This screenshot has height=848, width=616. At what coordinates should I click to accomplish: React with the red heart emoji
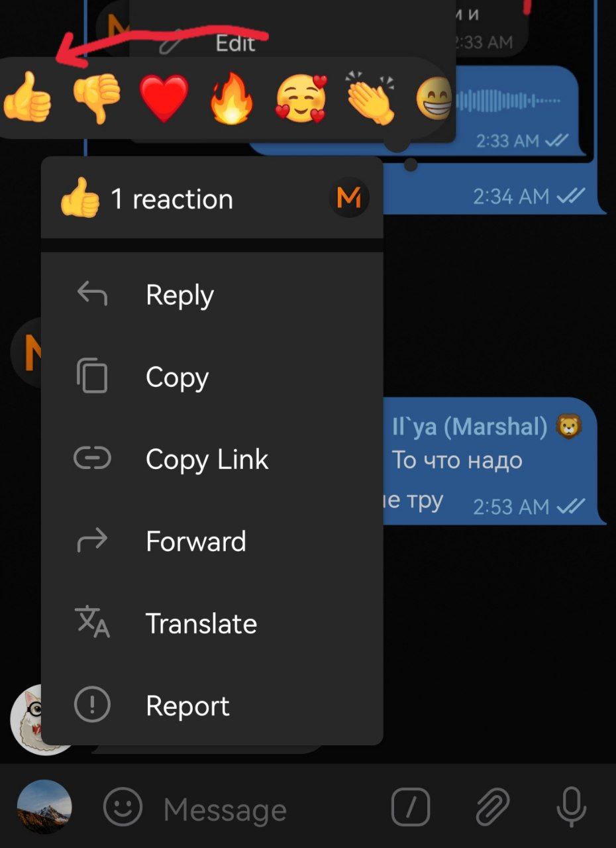click(x=164, y=98)
